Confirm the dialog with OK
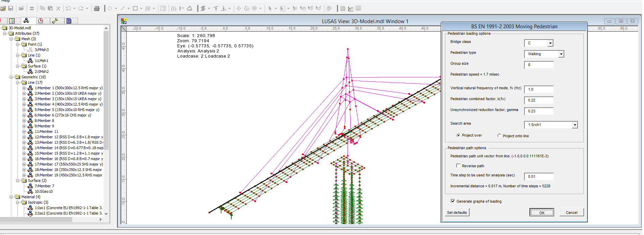644x235 pixels. click(542, 213)
